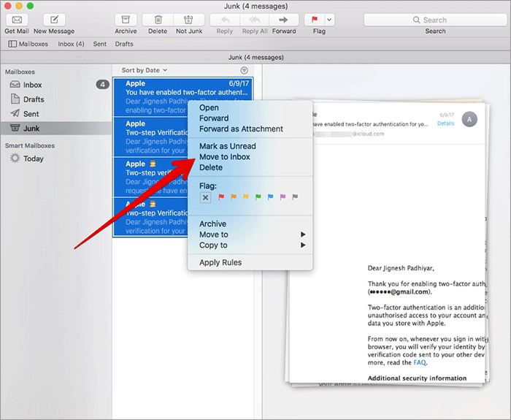
Task: Open the Flag dropdown chevron
Action: [x=329, y=20]
